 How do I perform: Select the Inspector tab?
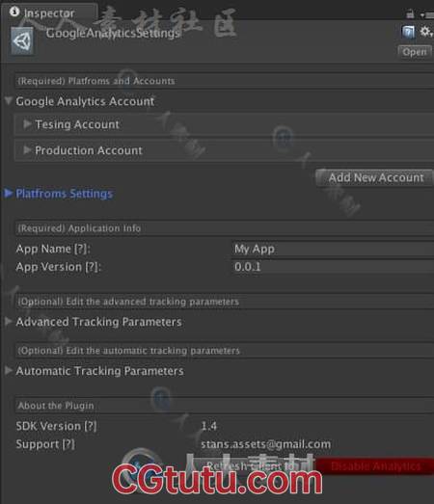49,13
